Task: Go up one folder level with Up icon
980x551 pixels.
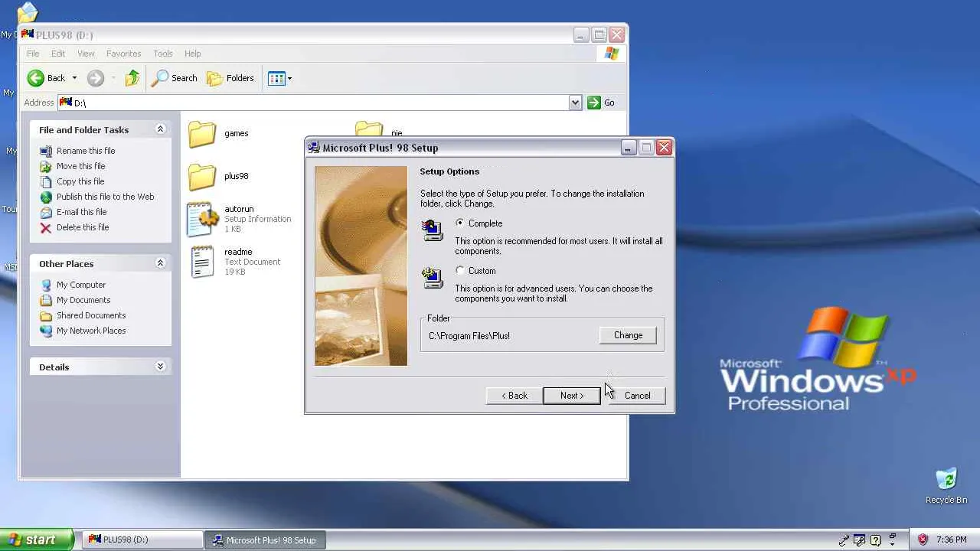Action: tap(132, 78)
